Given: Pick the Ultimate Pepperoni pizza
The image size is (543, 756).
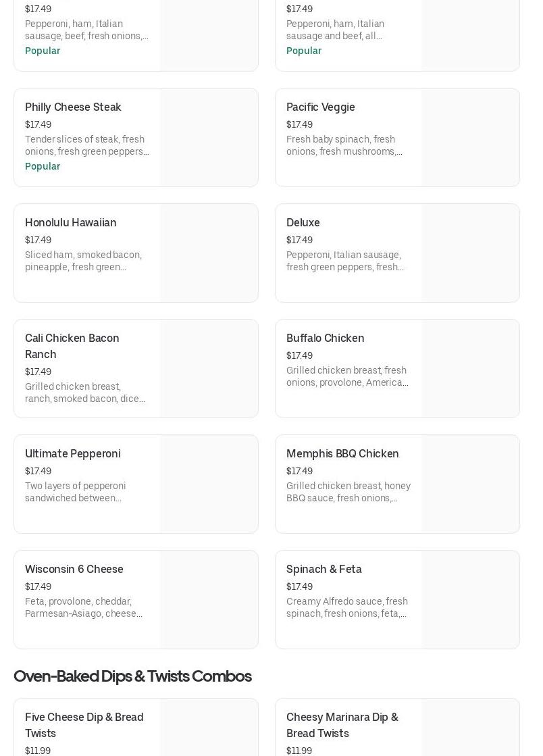Looking at the screenshot, I should coord(72,454).
